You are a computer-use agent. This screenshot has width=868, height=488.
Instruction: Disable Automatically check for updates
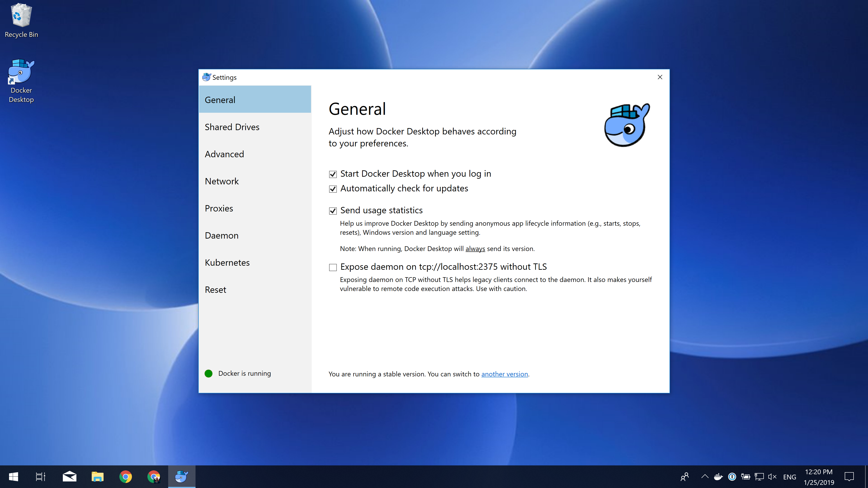tap(333, 189)
